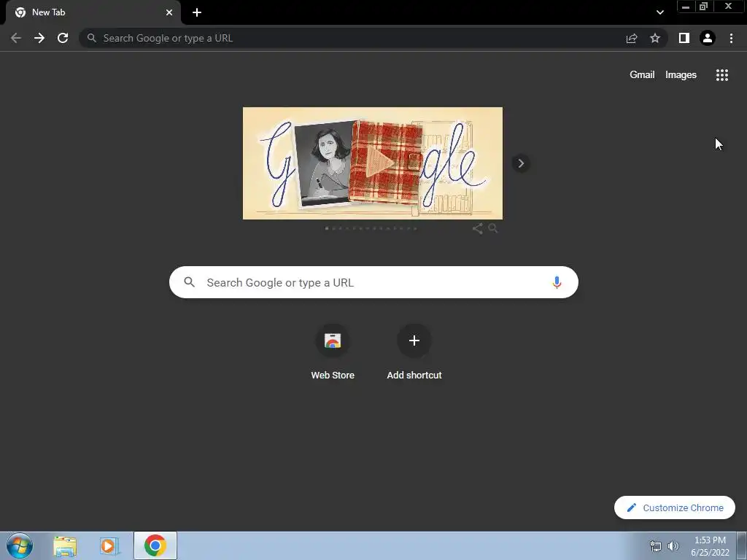The image size is (747, 560).
Task: Open the Chrome profile avatar
Action: (x=708, y=38)
